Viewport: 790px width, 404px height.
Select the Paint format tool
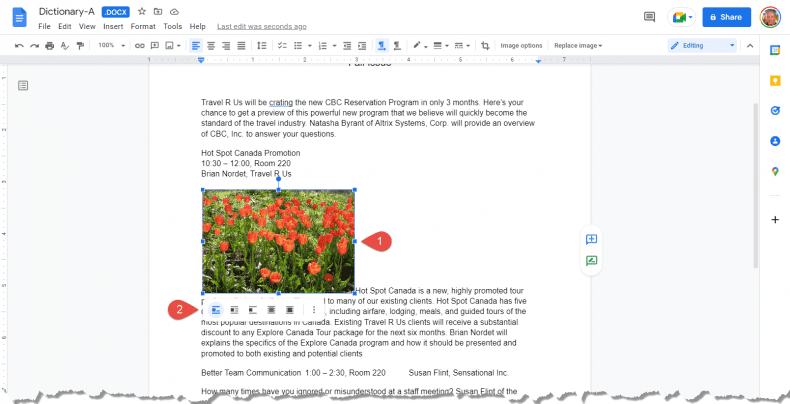coord(80,46)
